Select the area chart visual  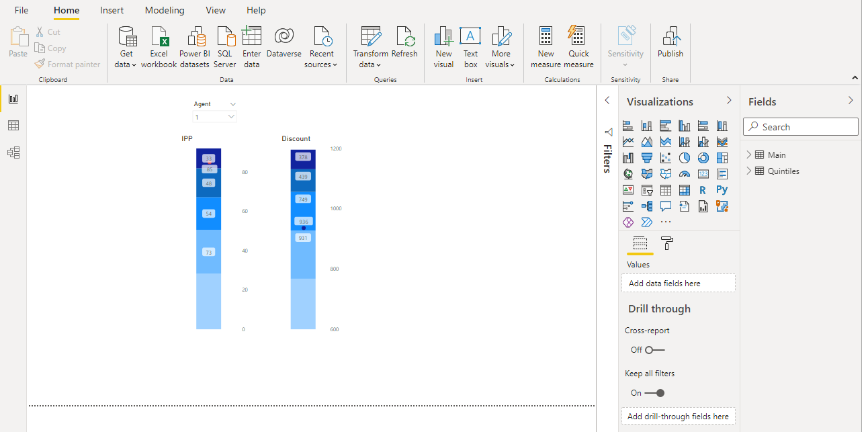647,142
